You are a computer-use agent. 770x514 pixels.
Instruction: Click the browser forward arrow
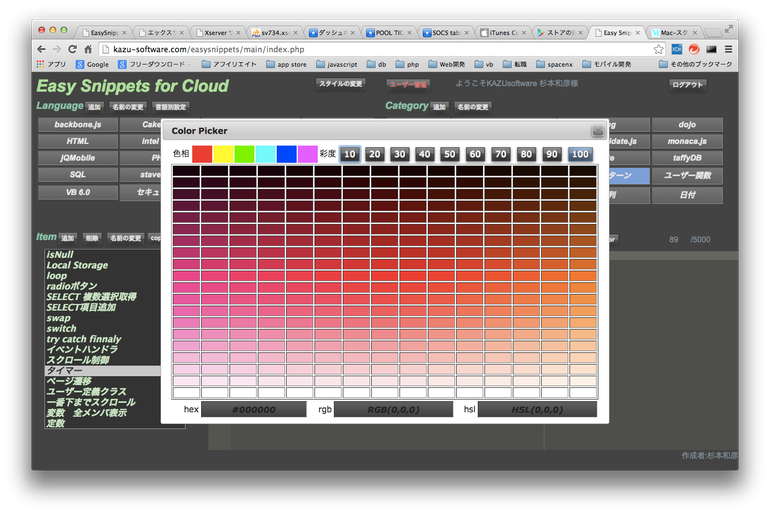(x=57, y=49)
